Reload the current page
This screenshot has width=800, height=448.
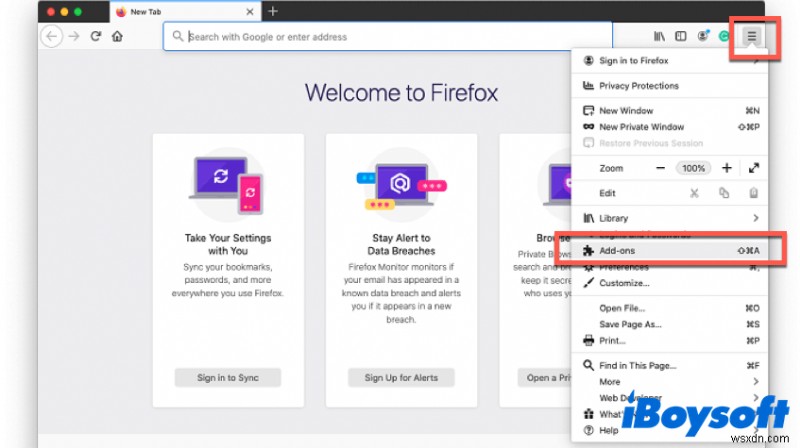point(95,36)
